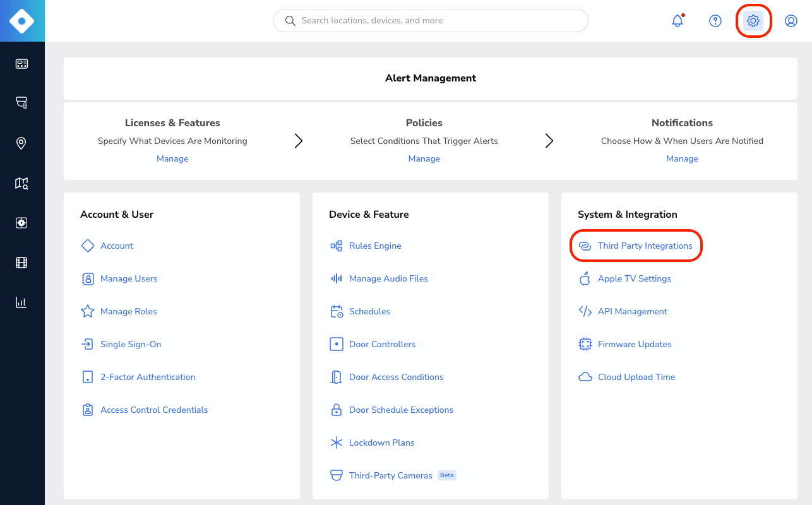This screenshot has height=505, width=812.
Task: Open the Schedules link
Action: (369, 311)
